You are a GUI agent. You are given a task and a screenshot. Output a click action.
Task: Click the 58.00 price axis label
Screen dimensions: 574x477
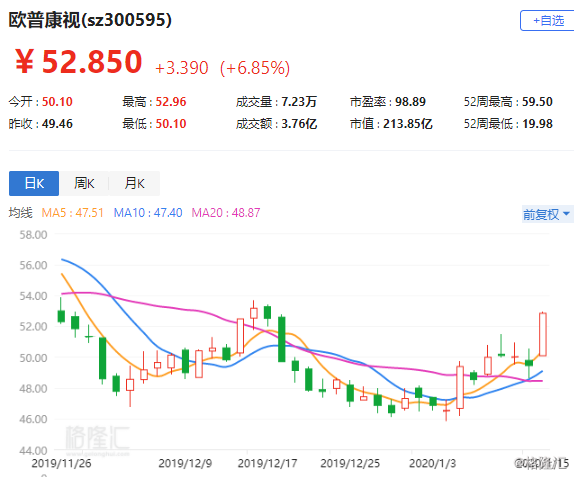tap(33, 235)
